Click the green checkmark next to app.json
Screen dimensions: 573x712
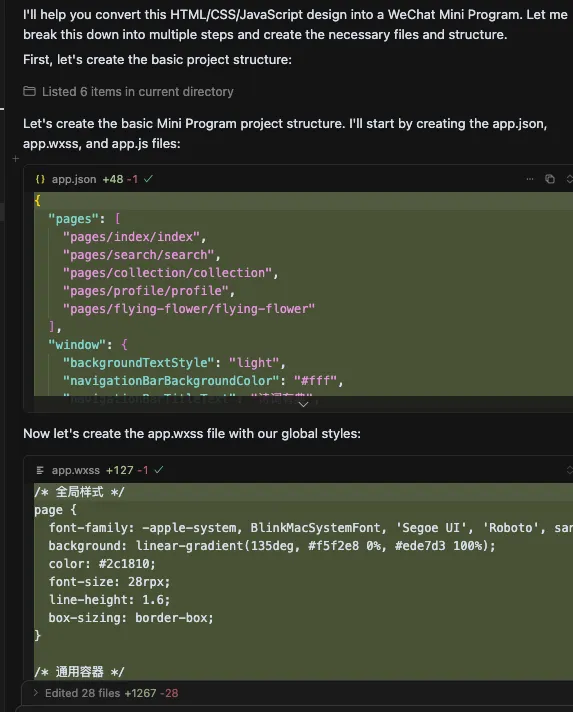point(148,179)
